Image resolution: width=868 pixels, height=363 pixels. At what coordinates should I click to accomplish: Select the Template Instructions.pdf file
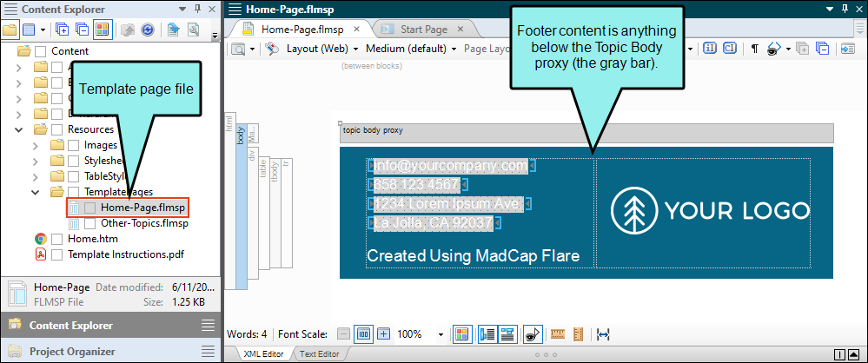click(126, 254)
